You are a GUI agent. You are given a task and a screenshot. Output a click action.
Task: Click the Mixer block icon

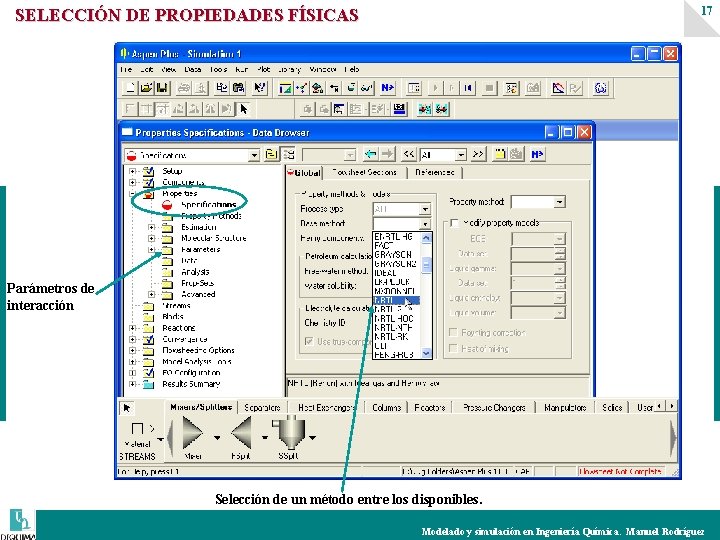192,433
